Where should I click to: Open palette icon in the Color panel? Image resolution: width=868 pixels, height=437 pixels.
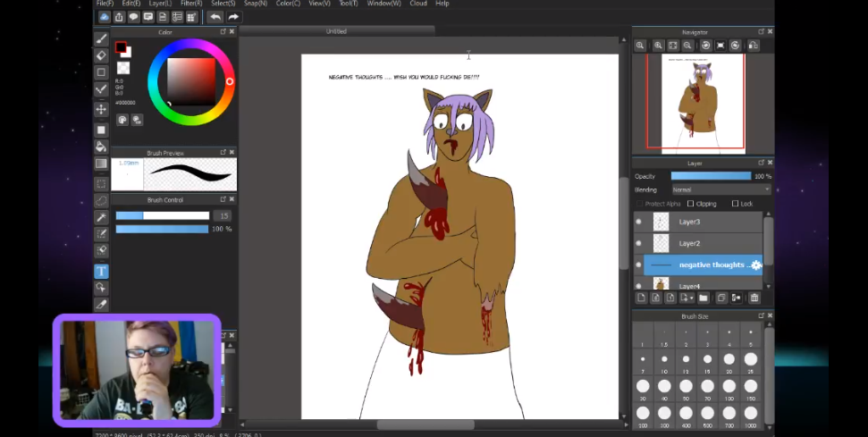[122, 120]
